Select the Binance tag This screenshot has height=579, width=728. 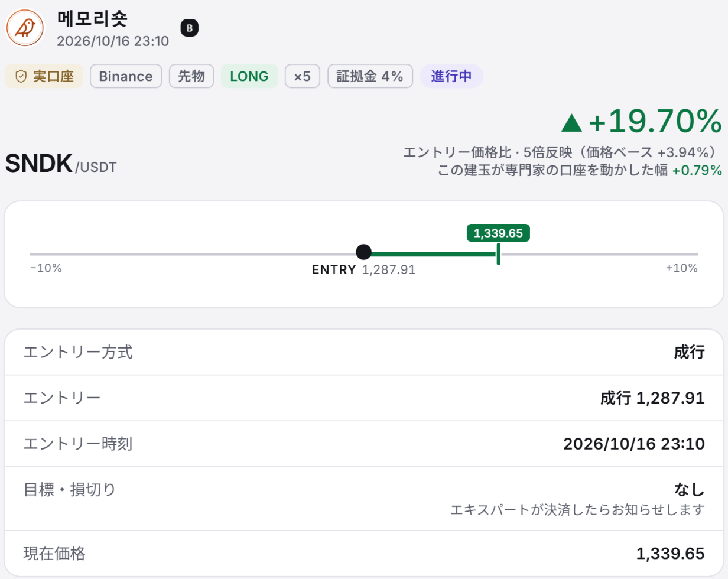pos(126,76)
